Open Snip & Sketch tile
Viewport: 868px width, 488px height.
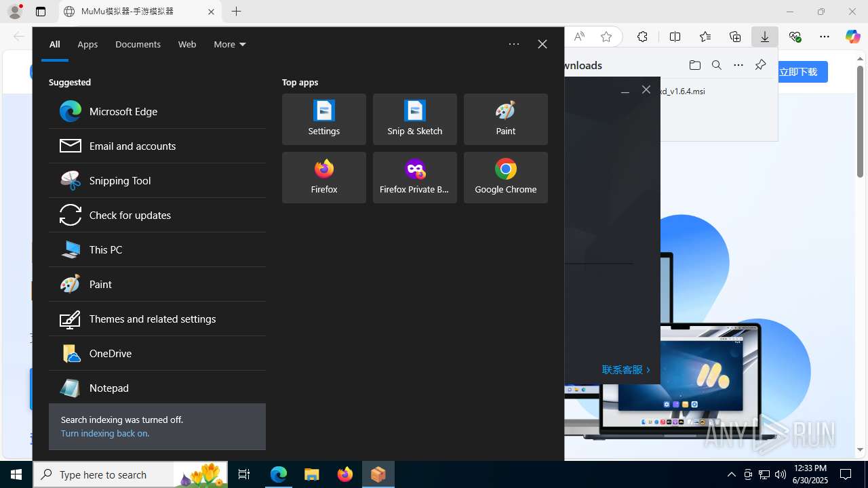(x=415, y=119)
